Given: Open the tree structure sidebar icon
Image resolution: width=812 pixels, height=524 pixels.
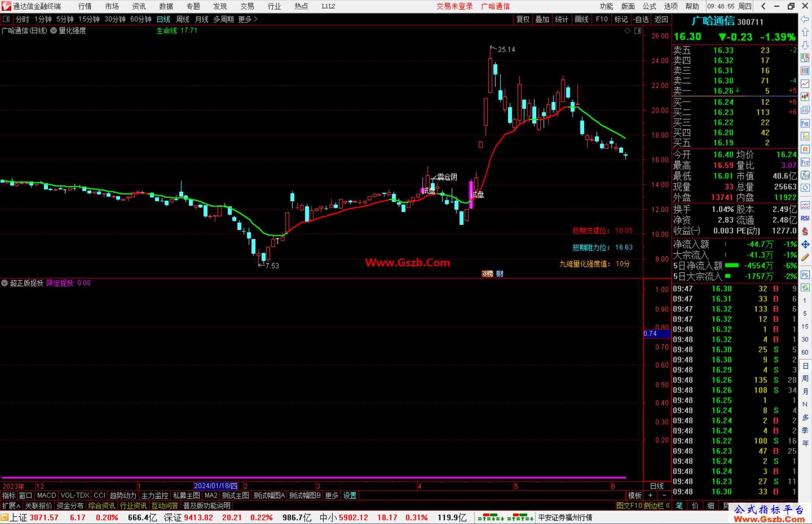Looking at the screenshot, I should point(805,136).
